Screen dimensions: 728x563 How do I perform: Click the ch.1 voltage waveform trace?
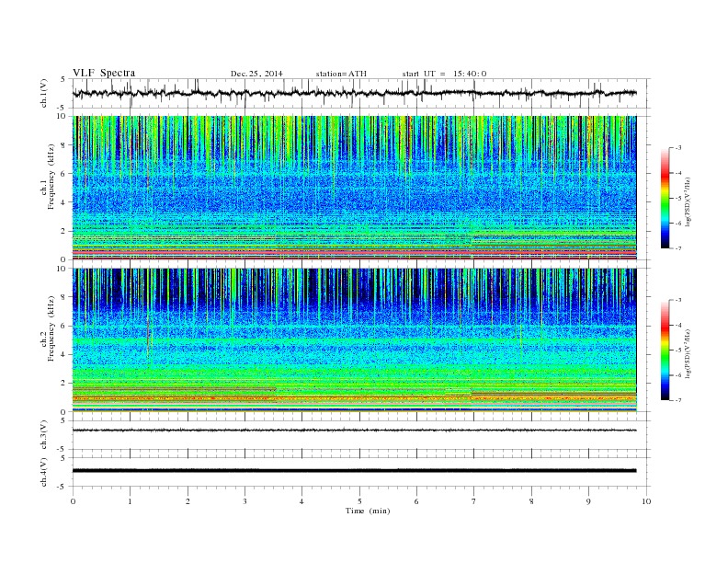click(354, 93)
